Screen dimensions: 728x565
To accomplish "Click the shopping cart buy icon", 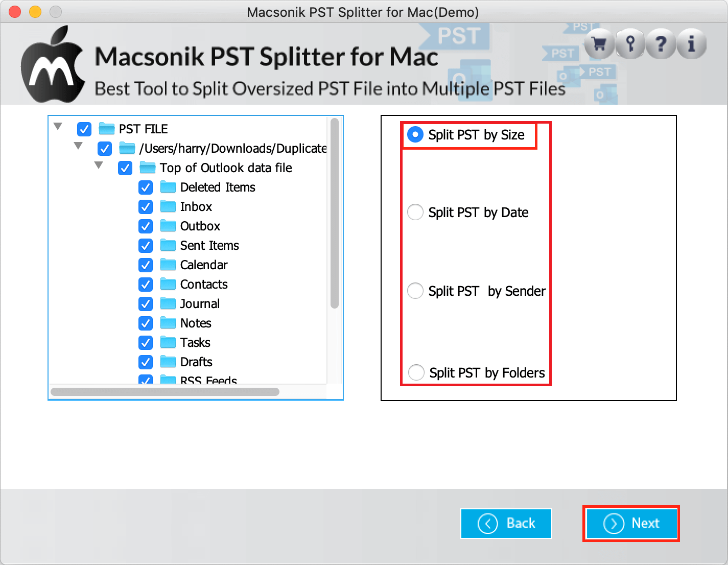I will [x=599, y=45].
